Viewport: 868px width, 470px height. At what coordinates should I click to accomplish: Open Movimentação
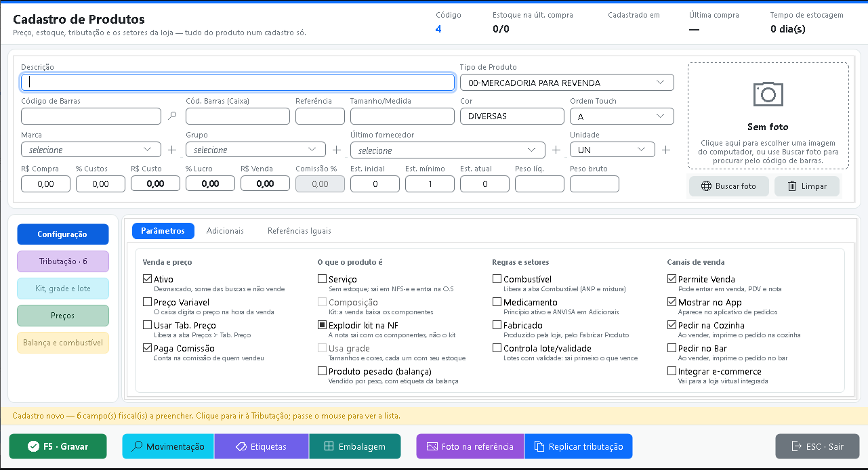point(168,446)
